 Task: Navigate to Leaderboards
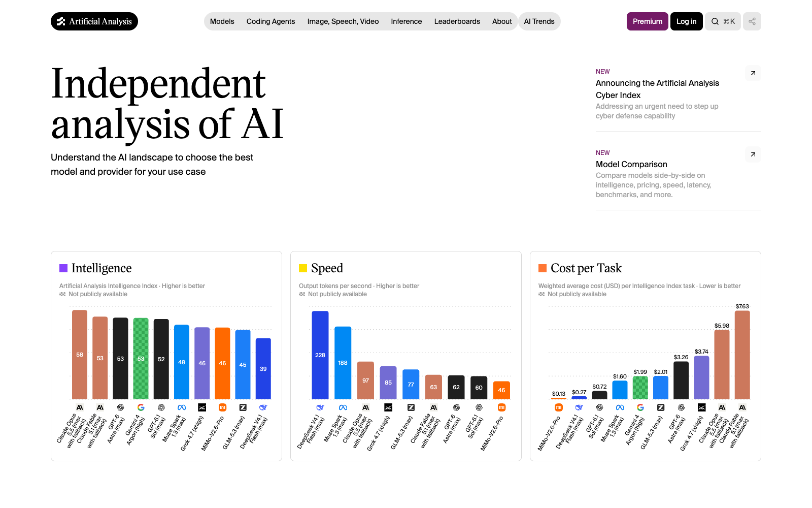pos(457,21)
